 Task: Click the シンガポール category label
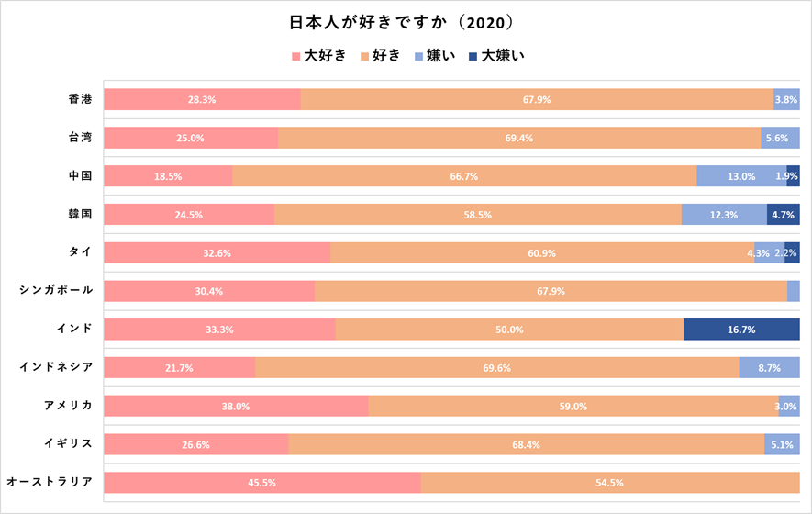(x=56, y=290)
